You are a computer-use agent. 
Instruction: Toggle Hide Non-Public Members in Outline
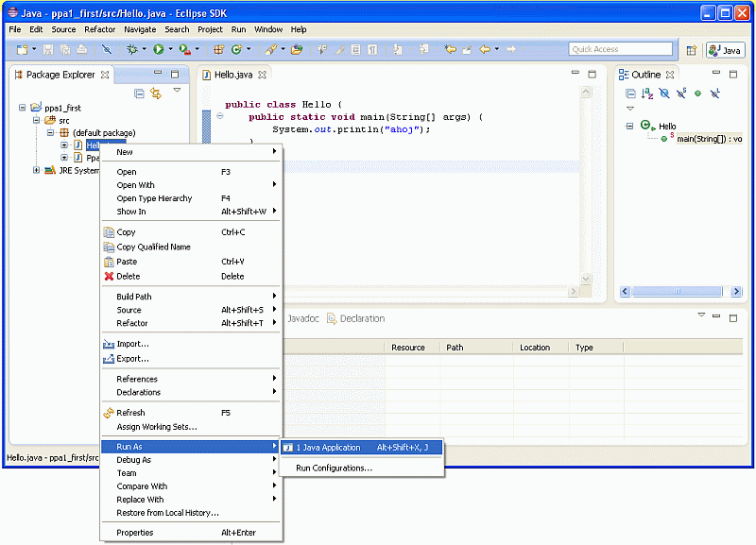pos(697,94)
